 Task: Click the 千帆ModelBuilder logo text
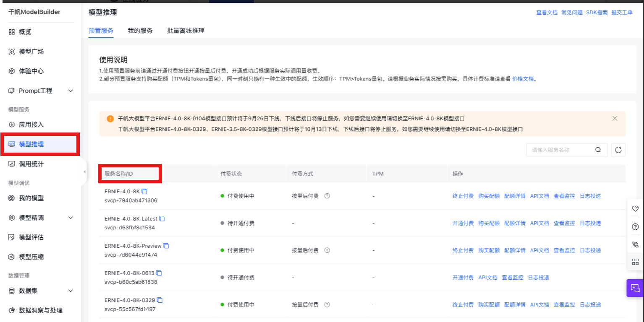click(34, 12)
